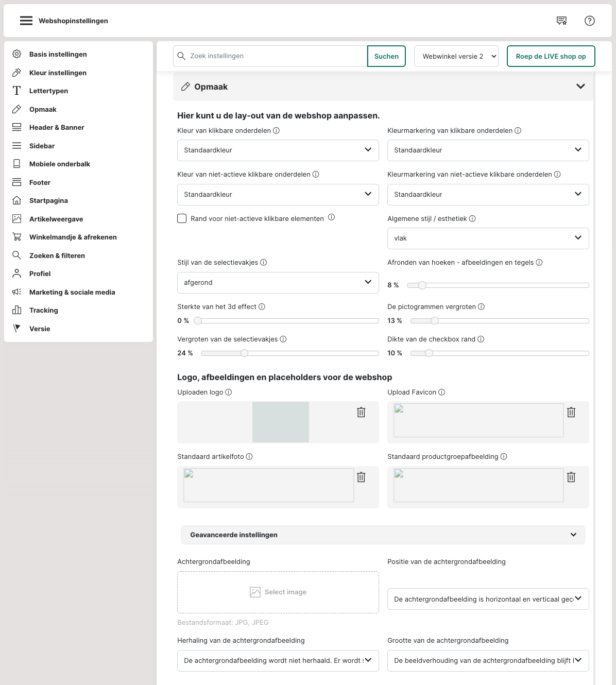Show info for Uploaden logo
The image size is (616, 685).
click(229, 392)
